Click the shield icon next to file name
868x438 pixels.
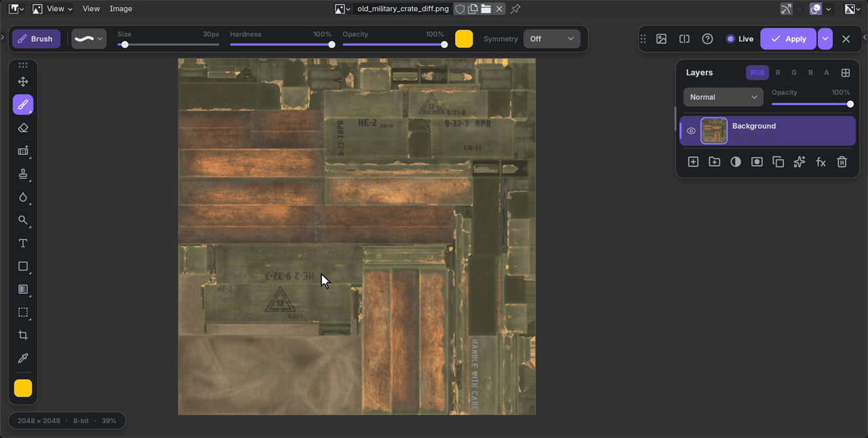(x=460, y=9)
